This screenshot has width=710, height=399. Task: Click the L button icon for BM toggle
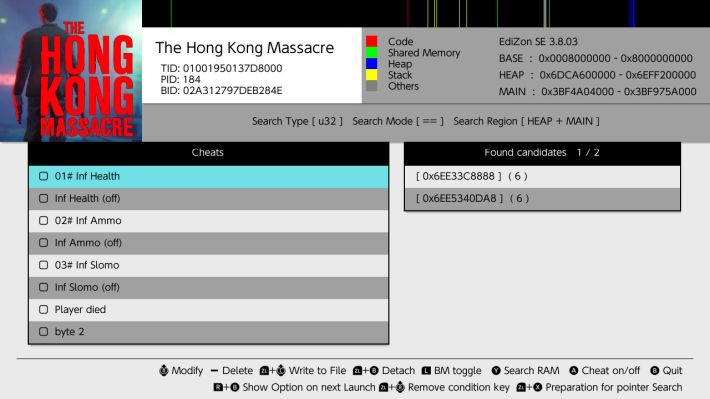tap(426, 370)
